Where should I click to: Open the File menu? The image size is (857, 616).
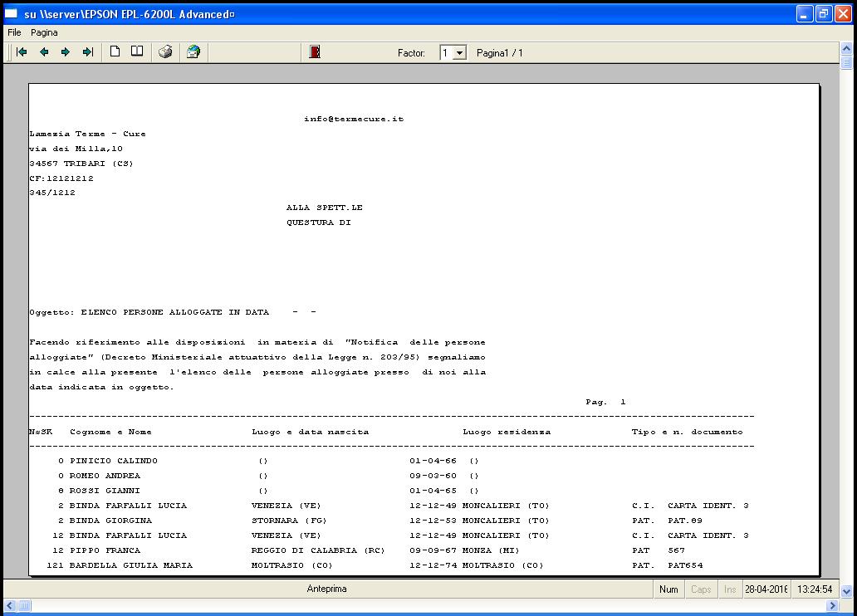tap(14, 33)
